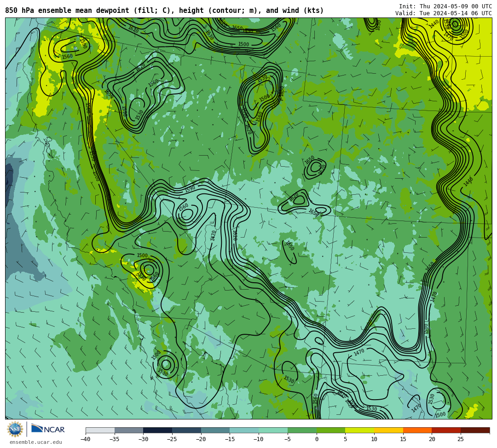This screenshot has width=497, height=448.
Task: Pick the olive green 0 to 5 colorbar swatch
Action: [x=331, y=430]
